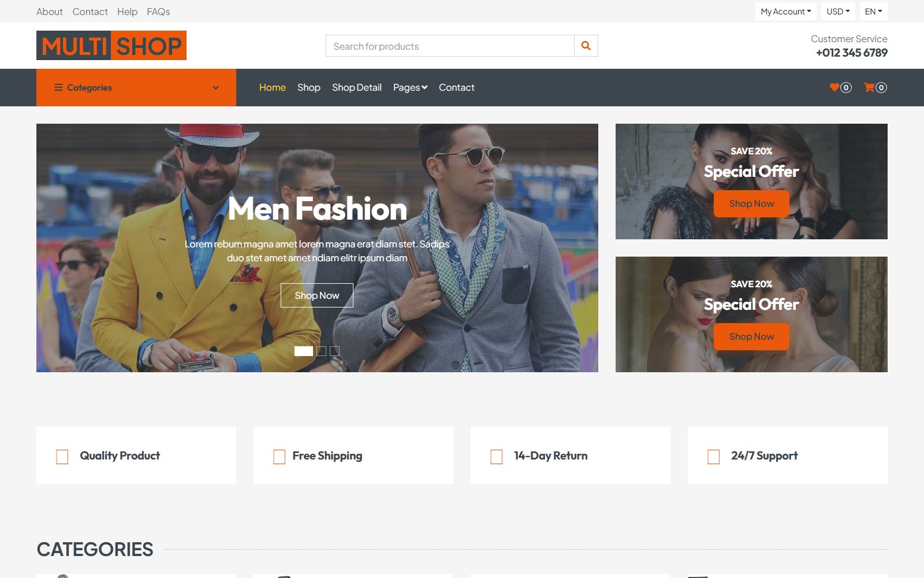Screen dimensions: 924x578
Task: Open the Shop Detail nav item
Action: pos(357,87)
